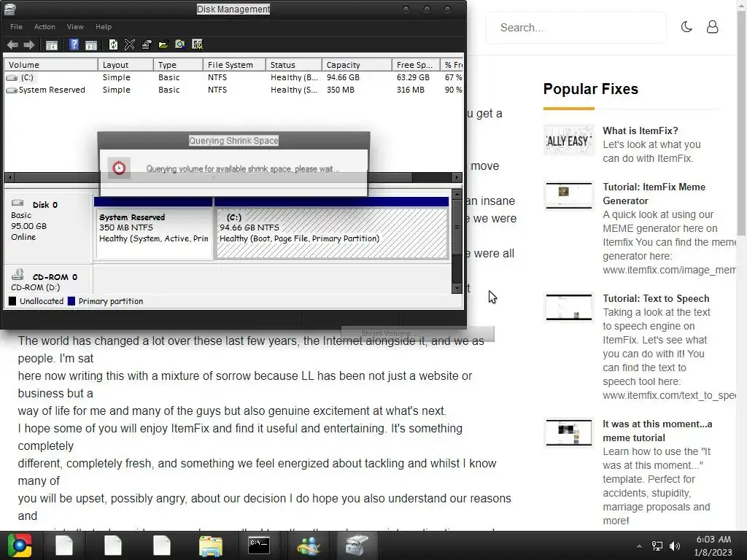
Task: Click the network tray icon
Action: coord(657,546)
